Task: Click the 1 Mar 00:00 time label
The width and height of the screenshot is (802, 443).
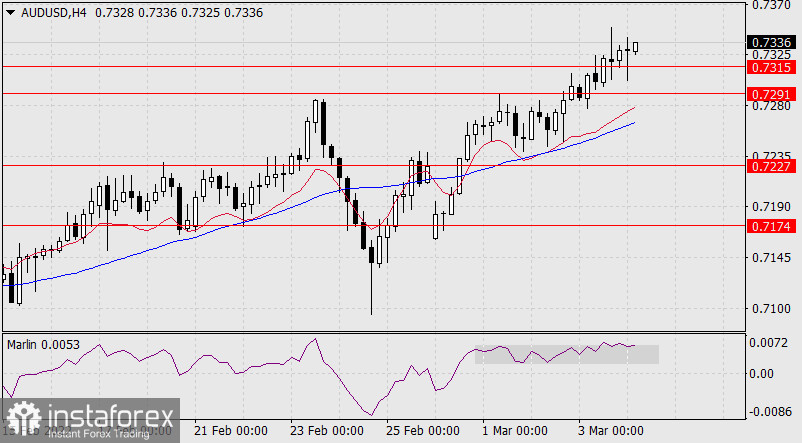Action: (x=515, y=431)
